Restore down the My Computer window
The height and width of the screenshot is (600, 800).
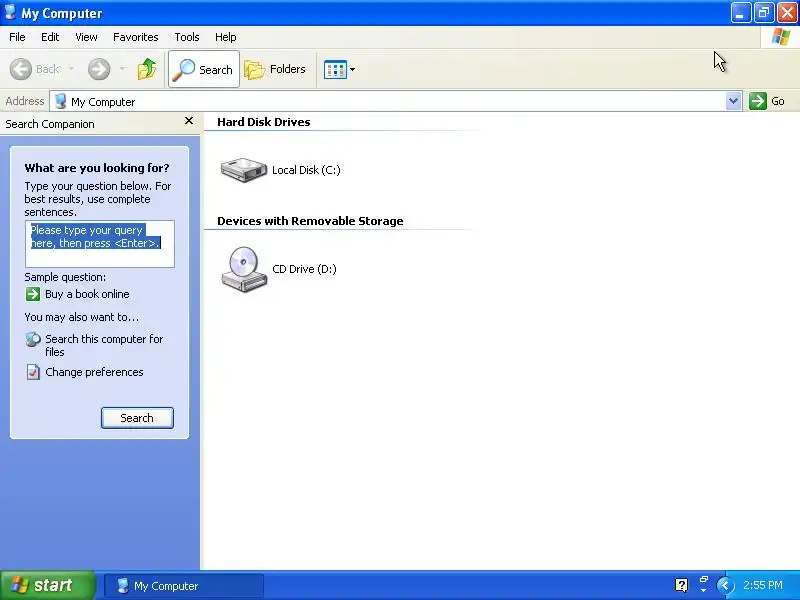pos(764,13)
